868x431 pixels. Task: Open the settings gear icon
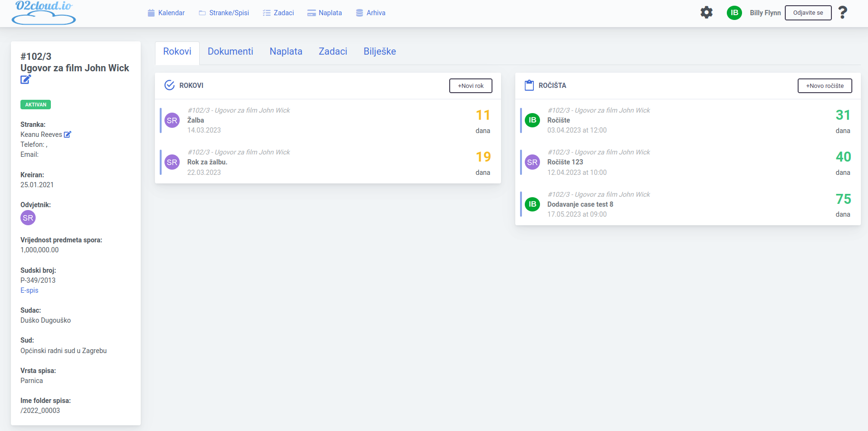point(706,12)
